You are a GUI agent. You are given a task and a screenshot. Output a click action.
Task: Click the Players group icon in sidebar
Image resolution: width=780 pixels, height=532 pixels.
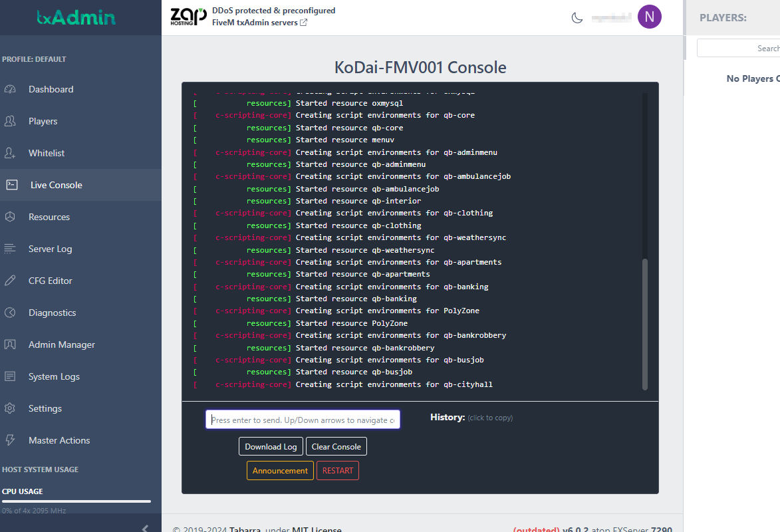(x=10, y=121)
